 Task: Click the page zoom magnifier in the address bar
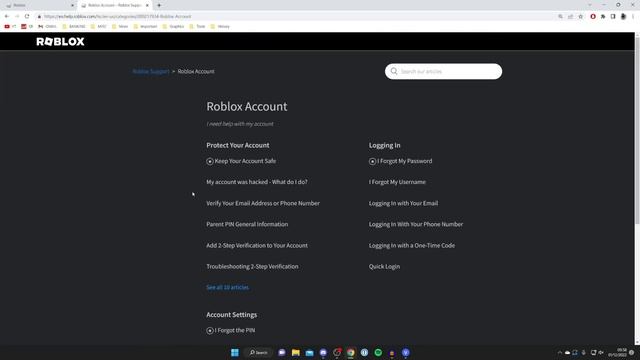(x=560, y=16)
